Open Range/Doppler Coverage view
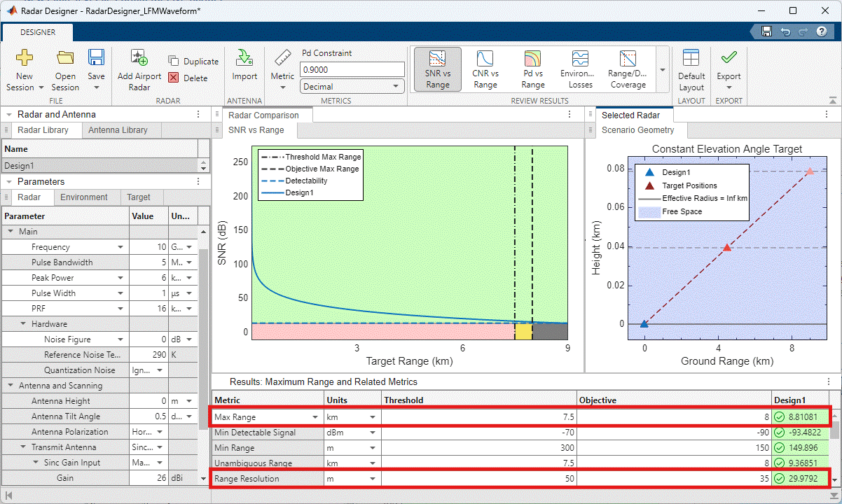842x504 pixels. coord(628,69)
